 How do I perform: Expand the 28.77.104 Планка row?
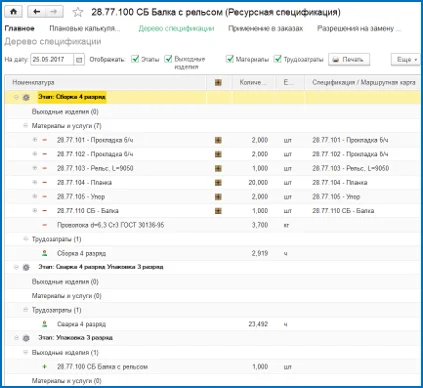pos(35,182)
